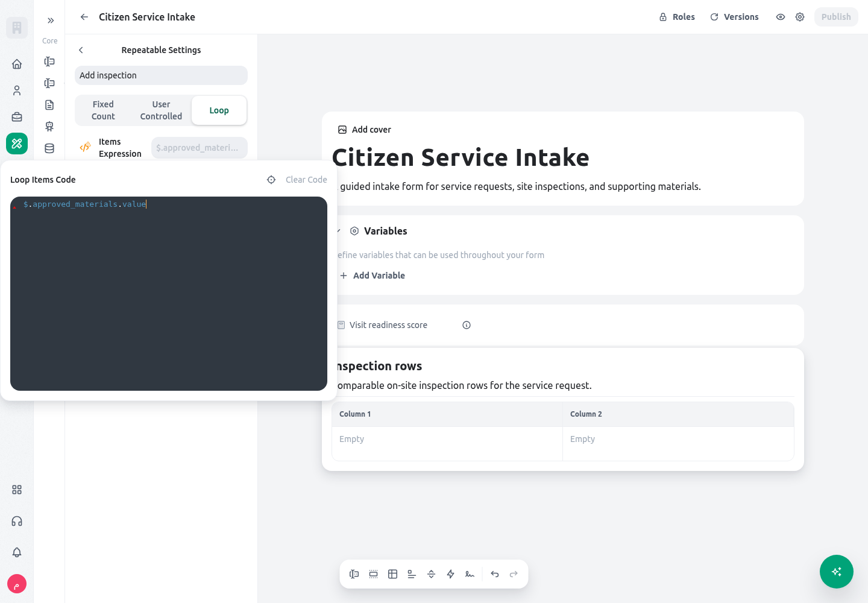
Task: Open the Items Expression value field
Action: click(x=200, y=148)
